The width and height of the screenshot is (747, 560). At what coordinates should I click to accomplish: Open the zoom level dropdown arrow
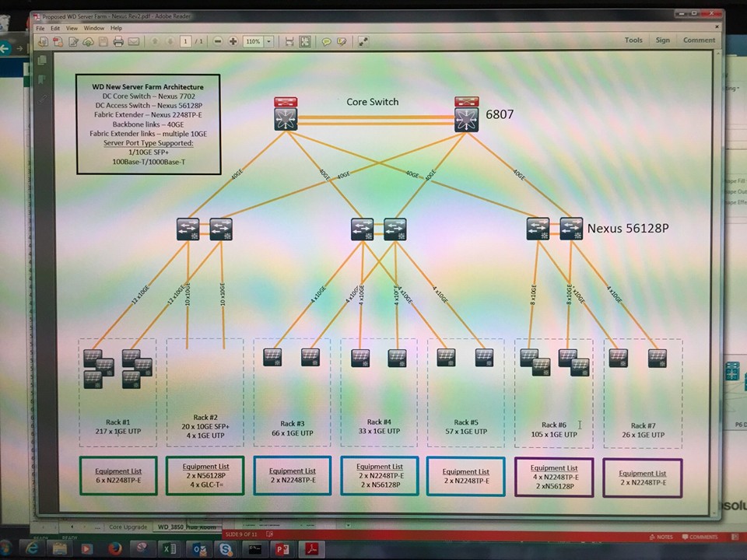point(268,41)
